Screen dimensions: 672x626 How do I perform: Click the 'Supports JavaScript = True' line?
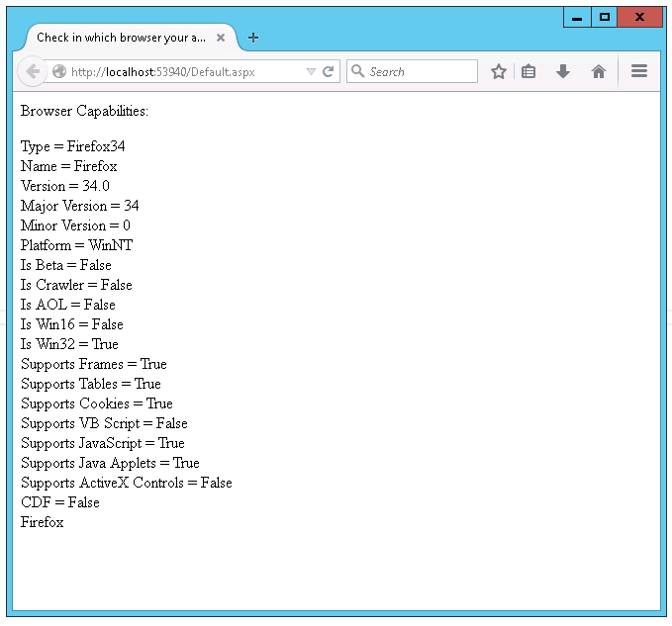point(103,444)
